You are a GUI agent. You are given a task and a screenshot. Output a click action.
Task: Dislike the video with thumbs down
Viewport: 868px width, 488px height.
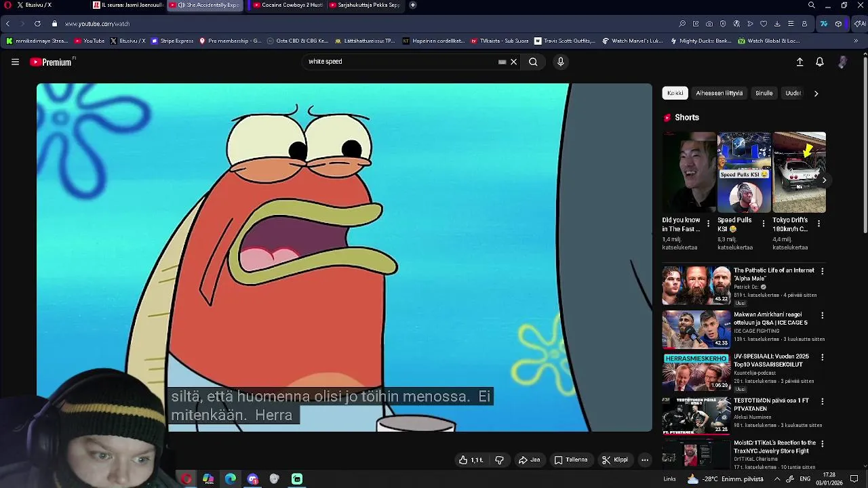click(499, 460)
